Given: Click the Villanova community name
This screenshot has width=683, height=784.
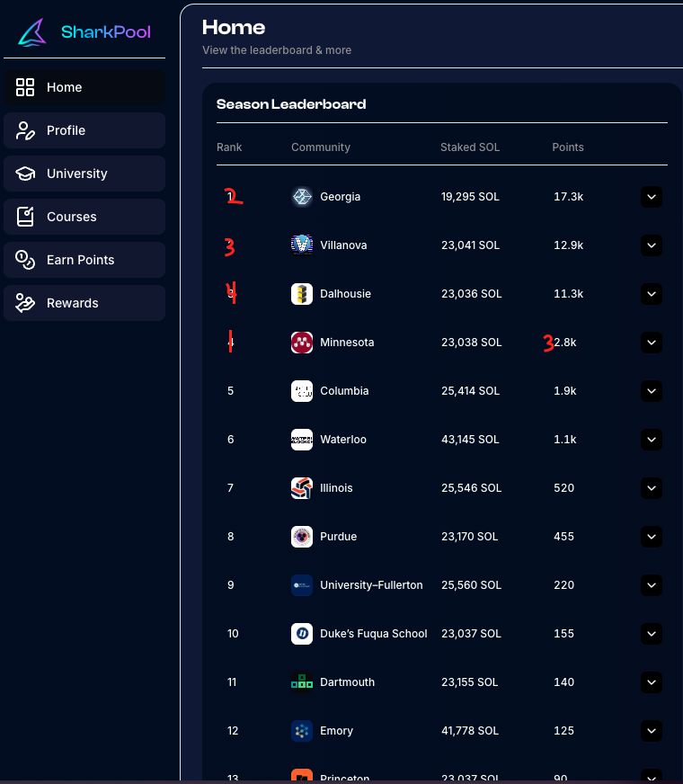Looking at the screenshot, I should [x=343, y=245].
